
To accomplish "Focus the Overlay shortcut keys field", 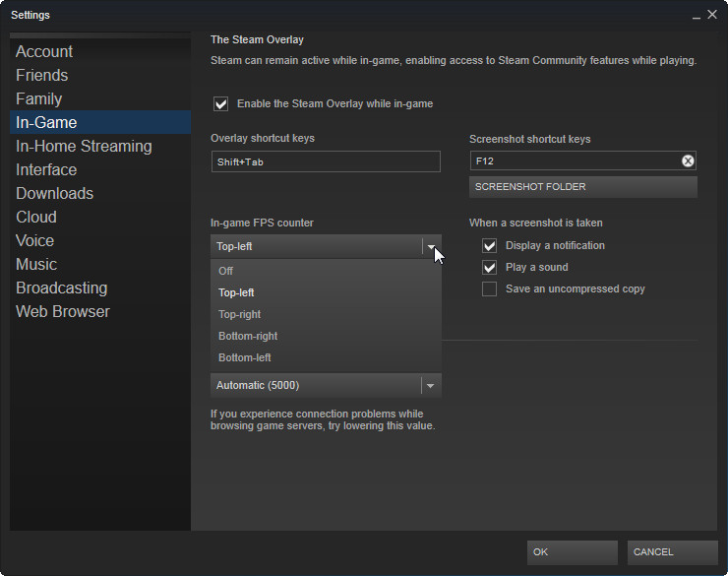I will pyautogui.click(x=326, y=161).
